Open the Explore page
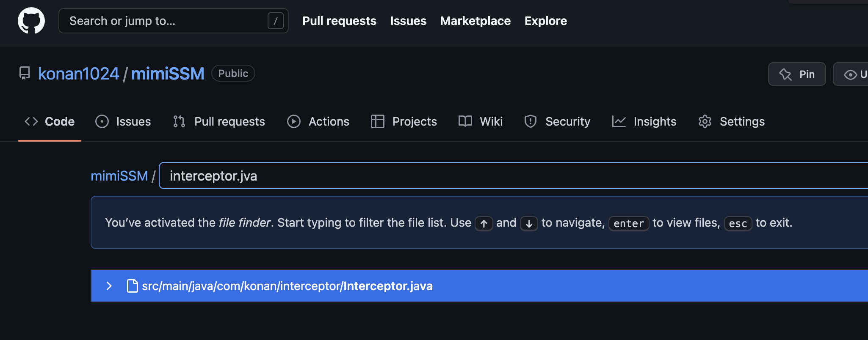This screenshot has height=340, width=868. pos(545,21)
